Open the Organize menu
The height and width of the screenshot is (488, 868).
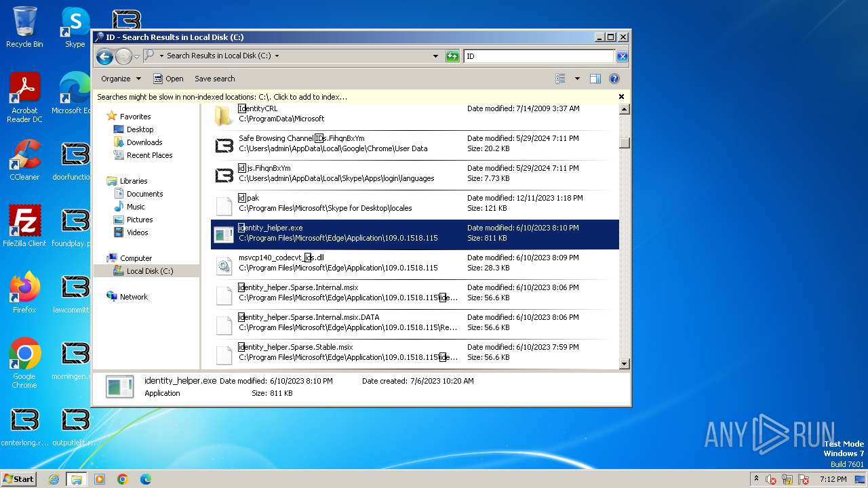121,79
